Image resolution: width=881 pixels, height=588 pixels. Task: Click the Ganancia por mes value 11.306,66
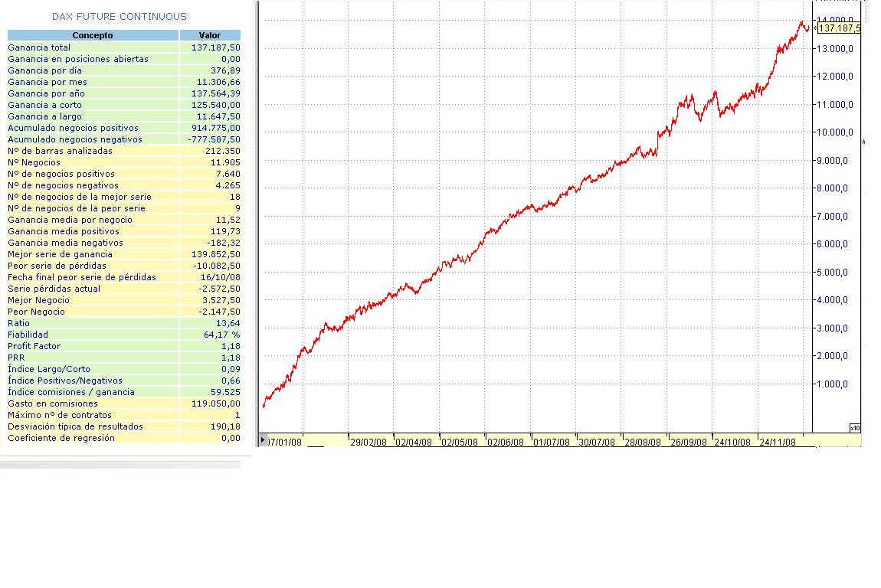[x=218, y=82]
